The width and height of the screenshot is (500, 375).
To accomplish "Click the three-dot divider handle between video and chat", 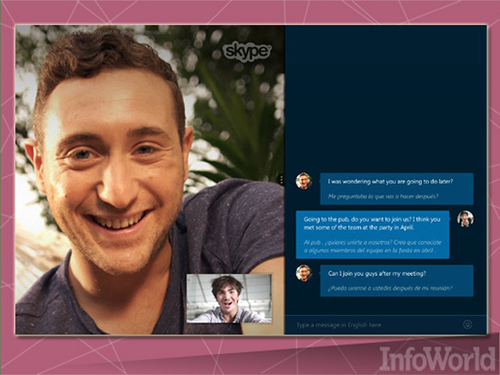I will point(282,180).
